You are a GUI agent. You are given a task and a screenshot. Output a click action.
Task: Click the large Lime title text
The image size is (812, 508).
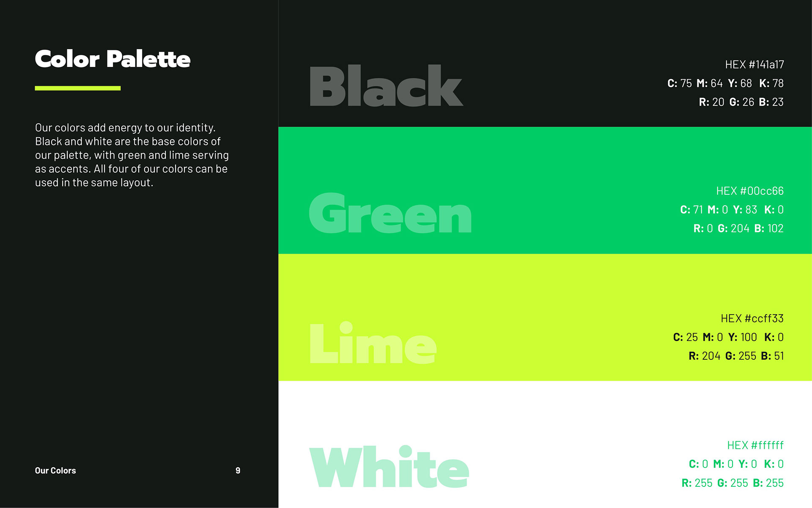point(373,343)
